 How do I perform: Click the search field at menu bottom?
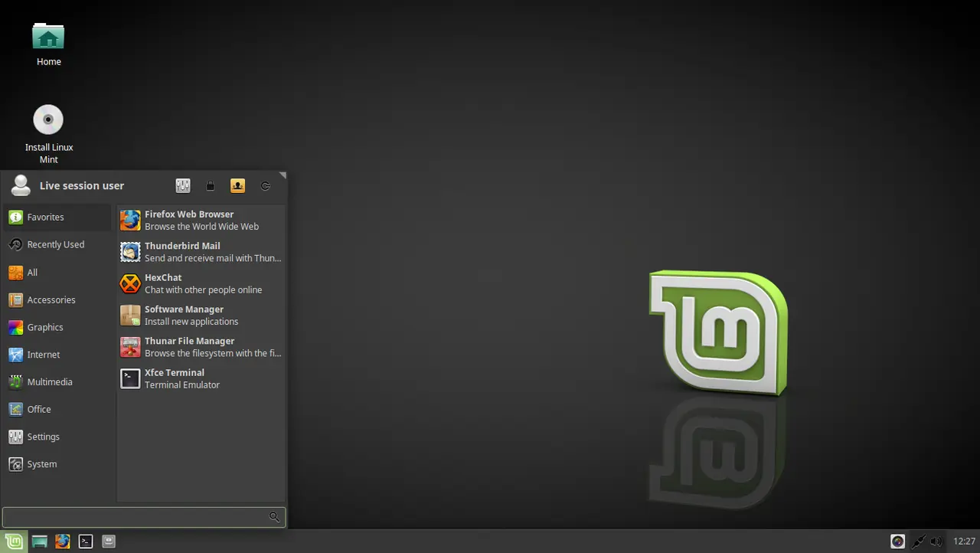tap(138, 517)
